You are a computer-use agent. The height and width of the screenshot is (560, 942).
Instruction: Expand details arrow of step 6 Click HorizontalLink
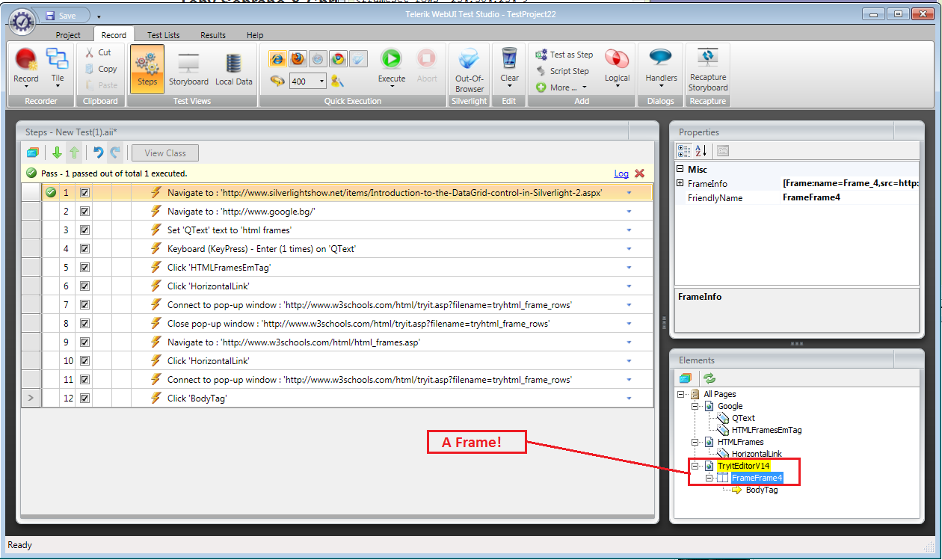629,286
